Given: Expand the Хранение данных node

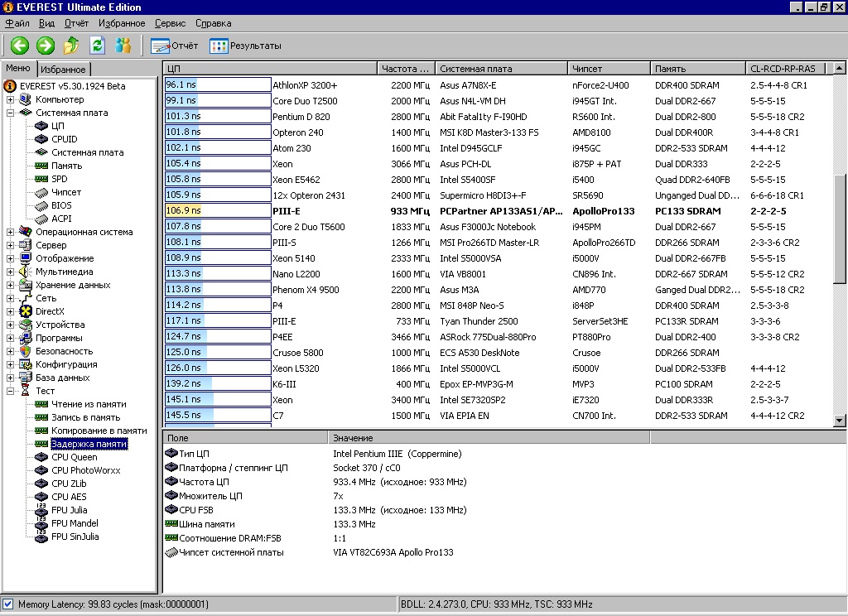Looking at the screenshot, I should pyautogui.click(x=10, y=285).
